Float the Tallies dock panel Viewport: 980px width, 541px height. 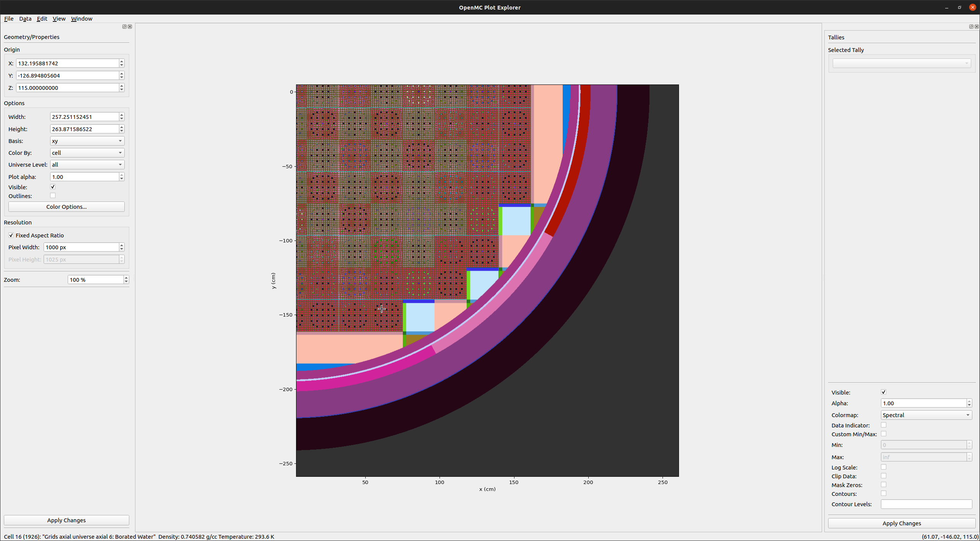pos(971,26)
